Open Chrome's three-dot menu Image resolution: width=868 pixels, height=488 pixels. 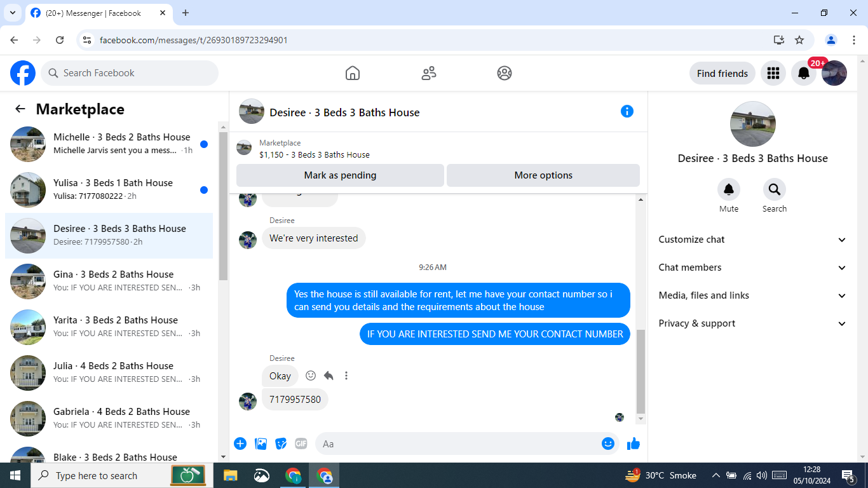coord(854,40)
